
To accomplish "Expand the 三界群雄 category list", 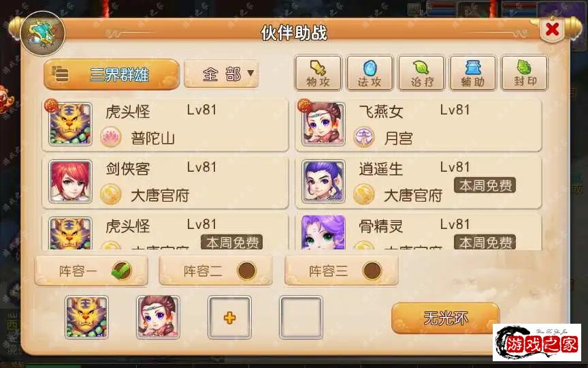I will point(112,74).
